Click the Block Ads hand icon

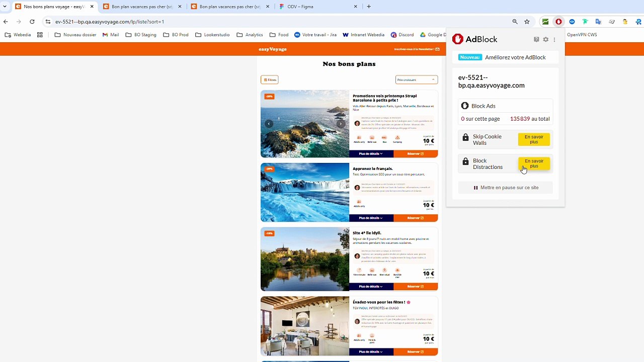click(x=465, y=106)
